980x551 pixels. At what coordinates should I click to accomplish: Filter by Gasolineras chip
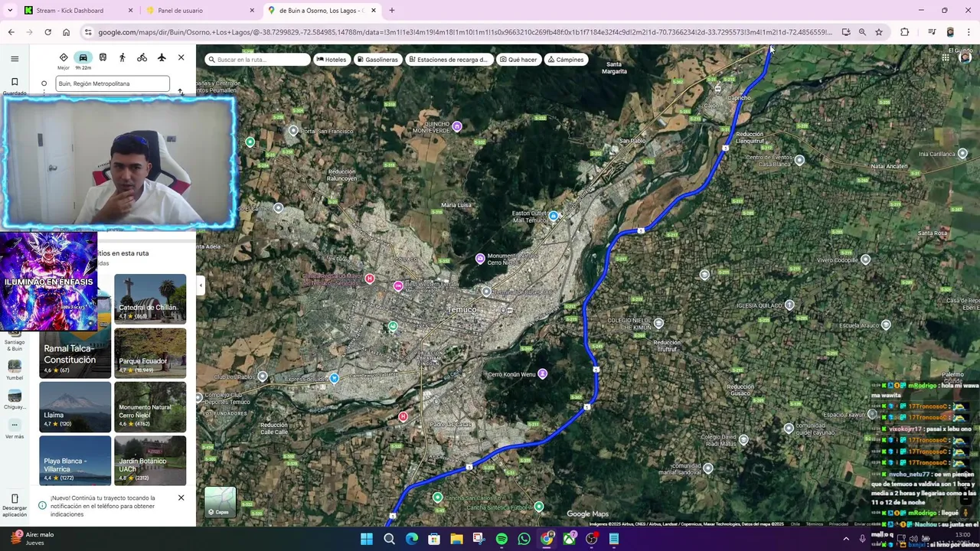pyautogui.click(x=377, y=59)
